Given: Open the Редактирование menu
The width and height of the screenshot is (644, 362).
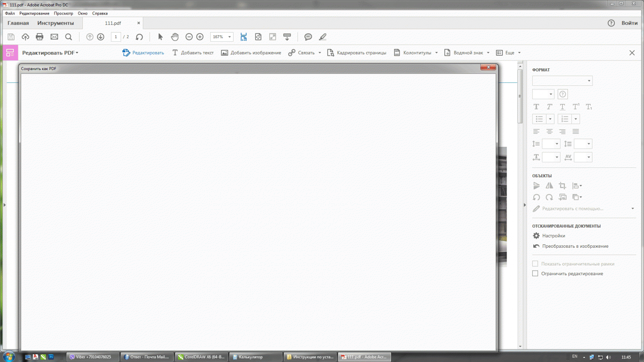Looking at the screenshot, I should coord(34,13).
